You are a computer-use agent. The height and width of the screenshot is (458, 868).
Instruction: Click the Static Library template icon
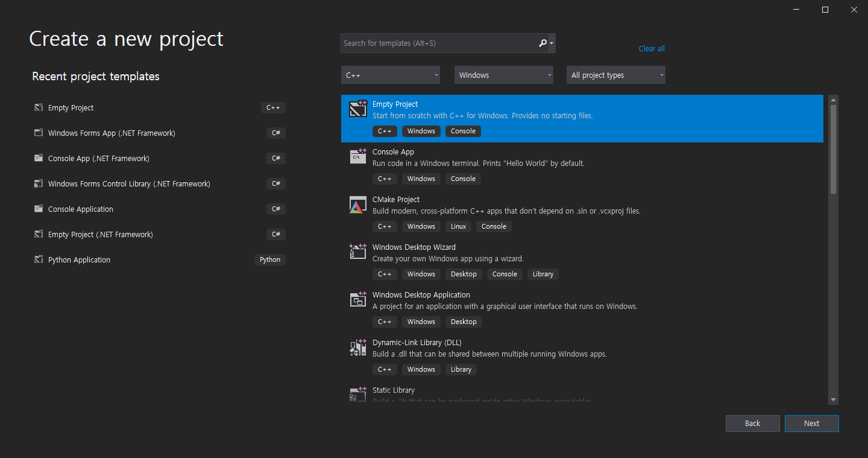[358, 394]
